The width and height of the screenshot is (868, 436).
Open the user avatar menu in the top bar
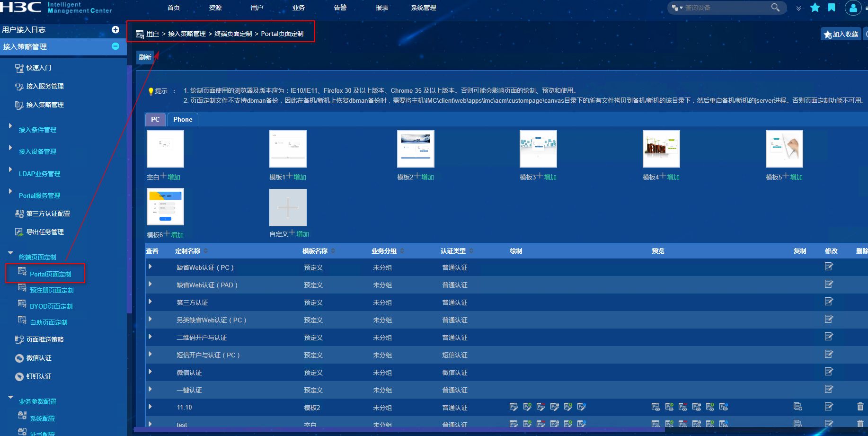[853, 8]
